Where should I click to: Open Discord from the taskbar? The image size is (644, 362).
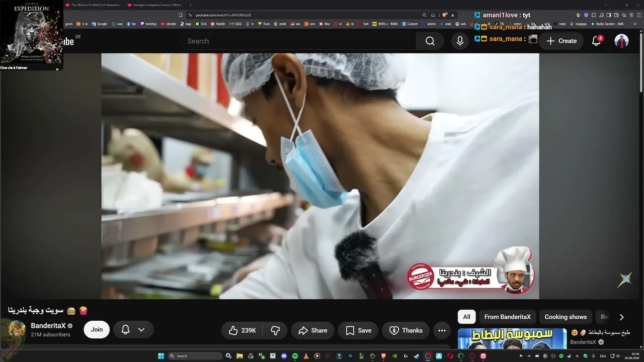284,356
